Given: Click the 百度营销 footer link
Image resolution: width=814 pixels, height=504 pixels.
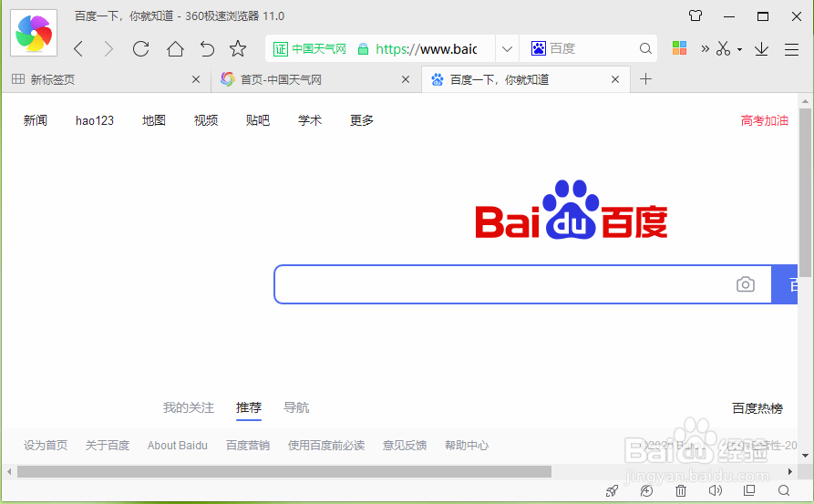Looking at the screenshot, I should (248, 446).
